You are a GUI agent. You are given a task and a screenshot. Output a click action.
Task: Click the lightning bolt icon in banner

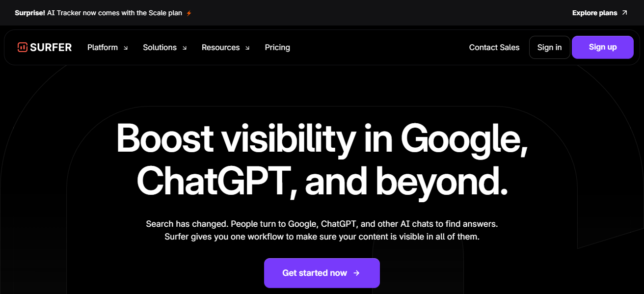coord(189,13)
